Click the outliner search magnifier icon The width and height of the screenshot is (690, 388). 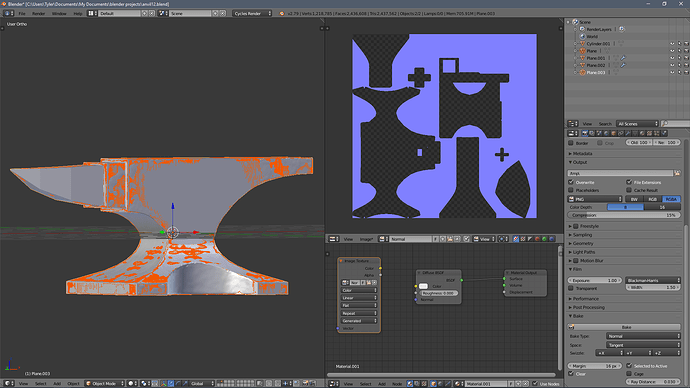664,124
